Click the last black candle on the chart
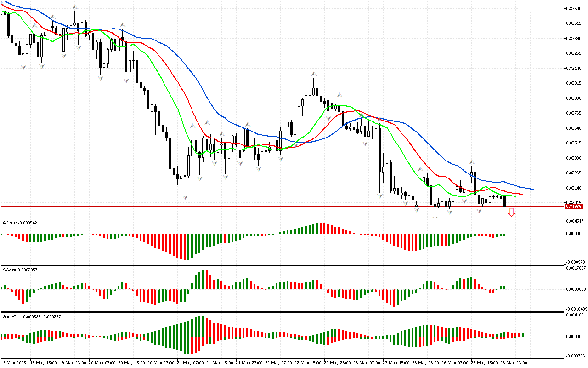Viewport: 588px width, 368px height. [x=504, y=201]
